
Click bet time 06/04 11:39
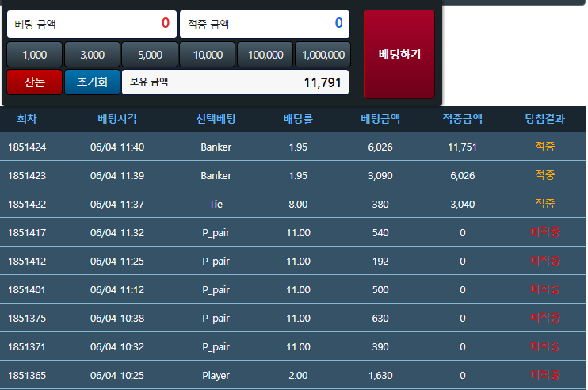point(117,175)
